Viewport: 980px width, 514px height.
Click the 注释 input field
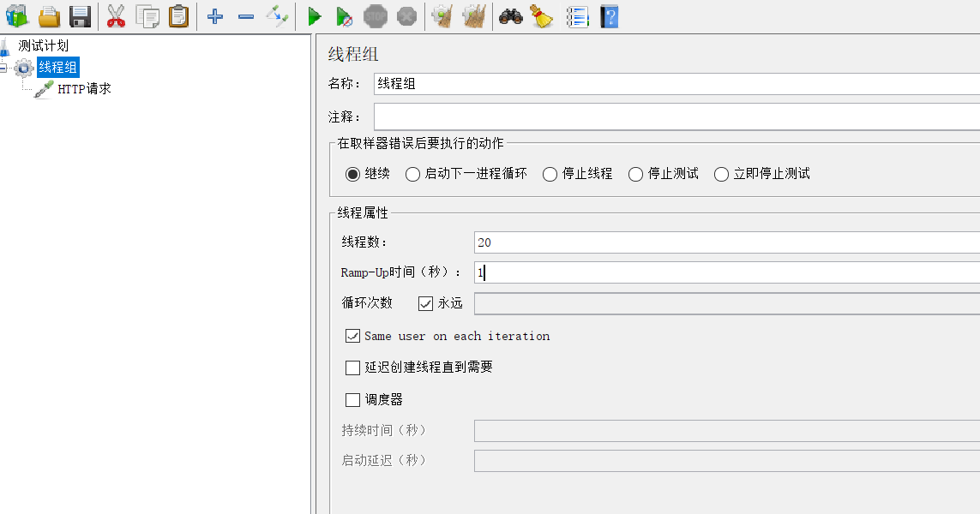click(676, 117)
